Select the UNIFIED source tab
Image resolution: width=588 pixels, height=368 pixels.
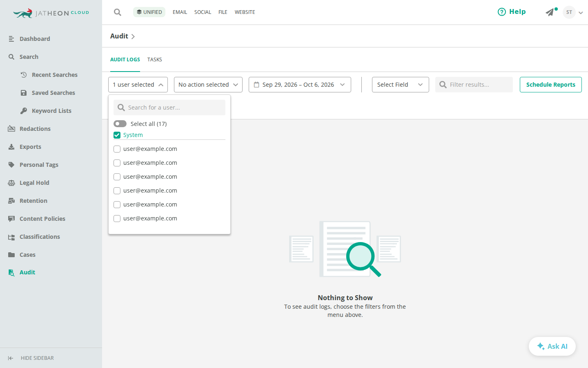coord(149,12)
